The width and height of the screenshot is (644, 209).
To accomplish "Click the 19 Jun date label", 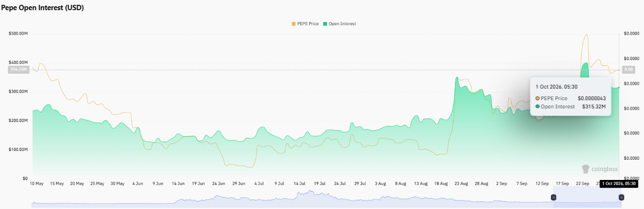I will (198, 184).
